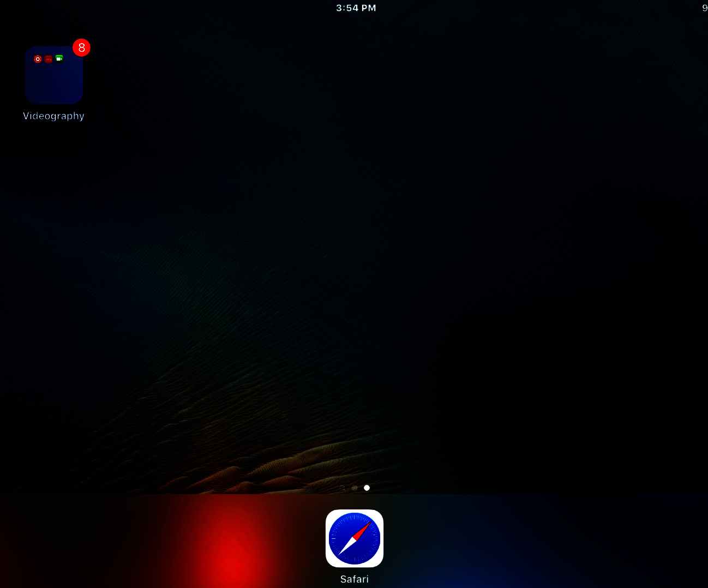708x588 pixels.
Task: Tap the green video camera app inside Videography
Action: coord(59,58)
